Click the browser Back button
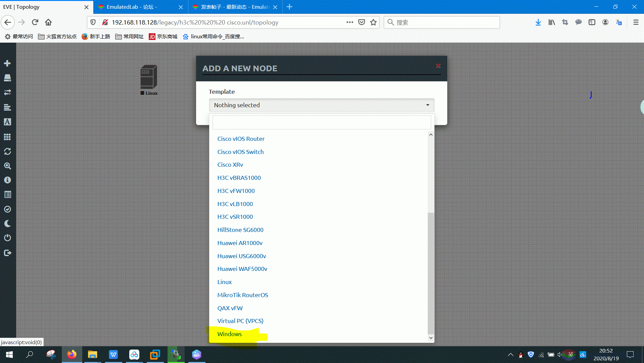This screenshot has height=363, width=644. [x=8, y=22]
